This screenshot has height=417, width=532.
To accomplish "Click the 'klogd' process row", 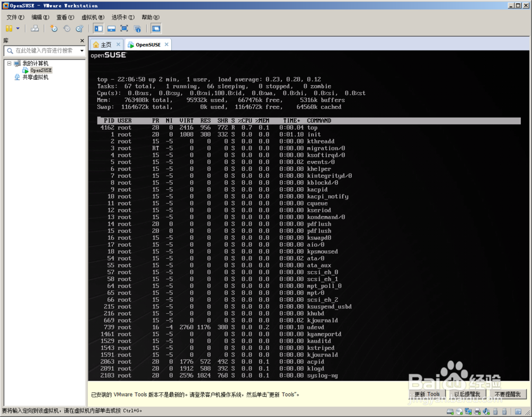I will [212, 369].
